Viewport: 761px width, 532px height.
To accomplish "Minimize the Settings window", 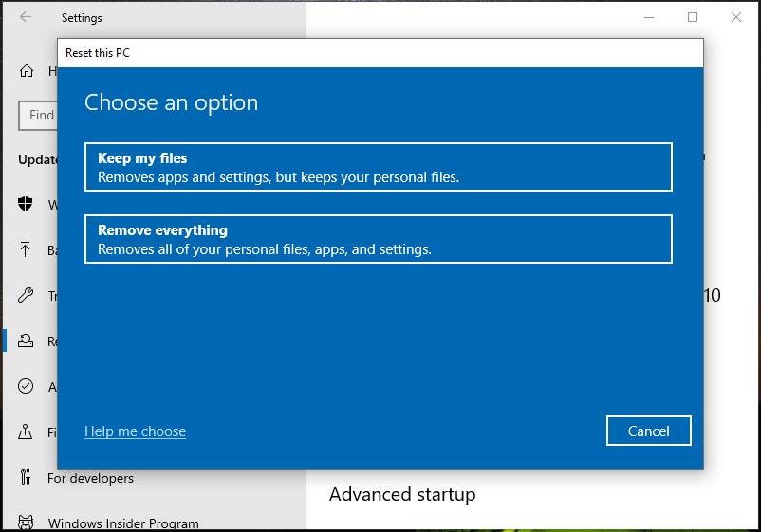I will 649,17.
